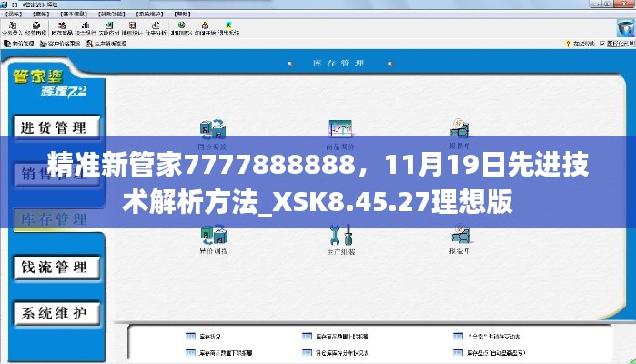Open the 报损单 icon in the top row

pyautogui.click(x=459, y=134)
